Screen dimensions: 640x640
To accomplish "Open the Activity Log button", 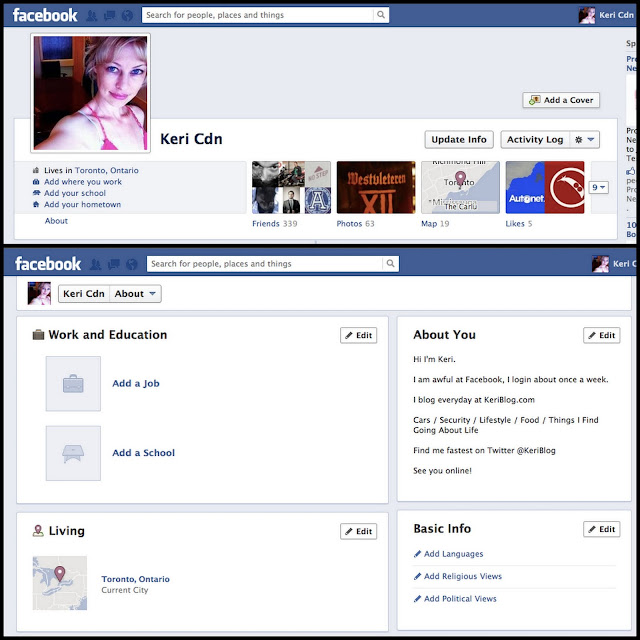I will 535,140.
